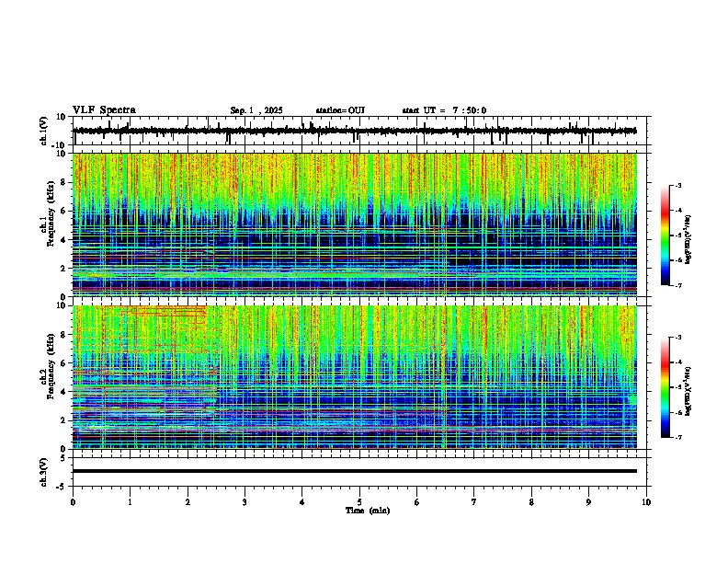728x563 pixels.
Task: Click the '8' tick on the Time axis
Action: pyautogui.click(x=531, y=502)
